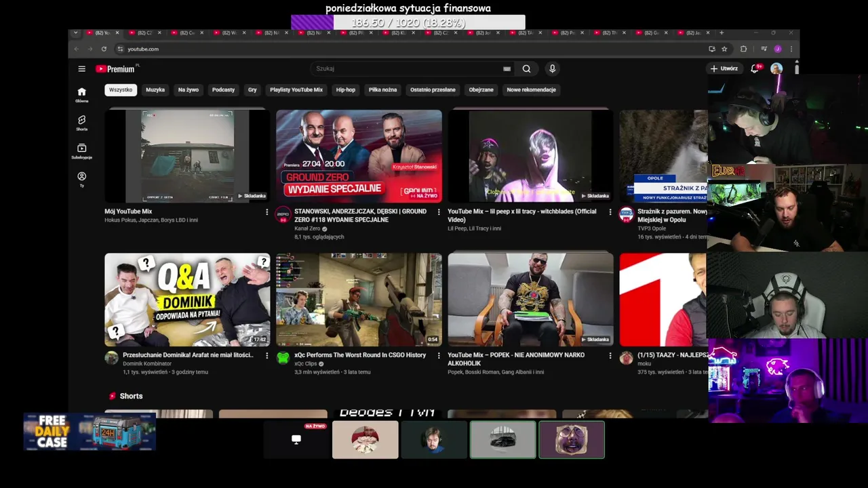The width and height of the screenshot is (868, 488).
Task: Open xQc CSGO gameplay thumbnail
Action: [x=359, y=299]
